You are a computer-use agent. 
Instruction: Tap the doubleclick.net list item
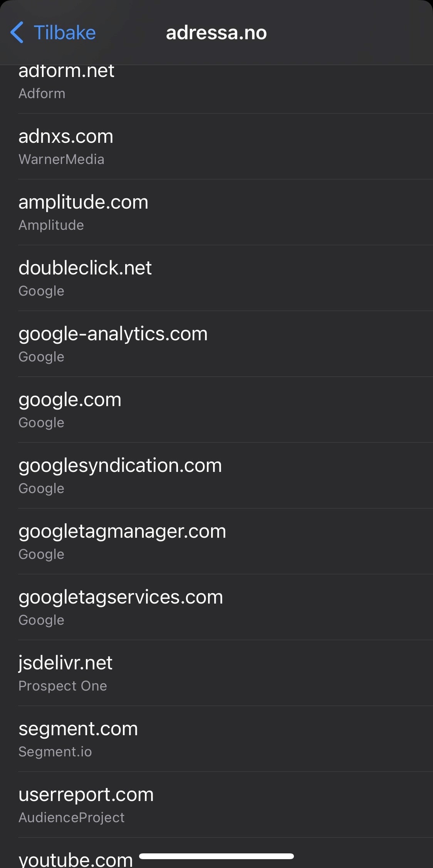click(216, 278)
